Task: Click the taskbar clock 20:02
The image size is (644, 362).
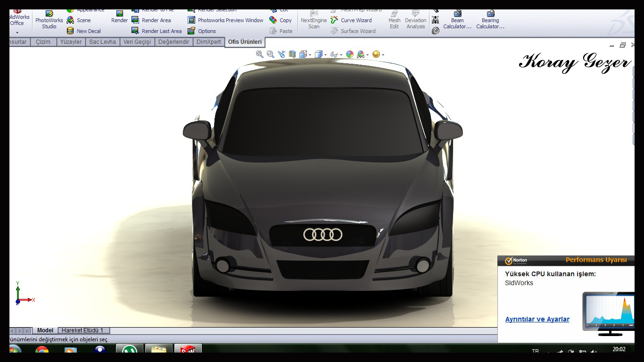Action: [619, 349]
